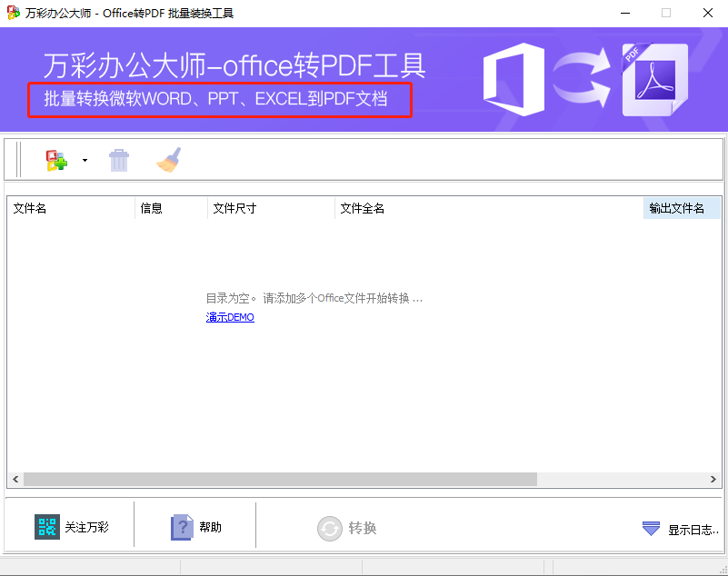Viewport: 728px width, 576px height.
Task: Open 帮助 help button
Action: [196, 527]
